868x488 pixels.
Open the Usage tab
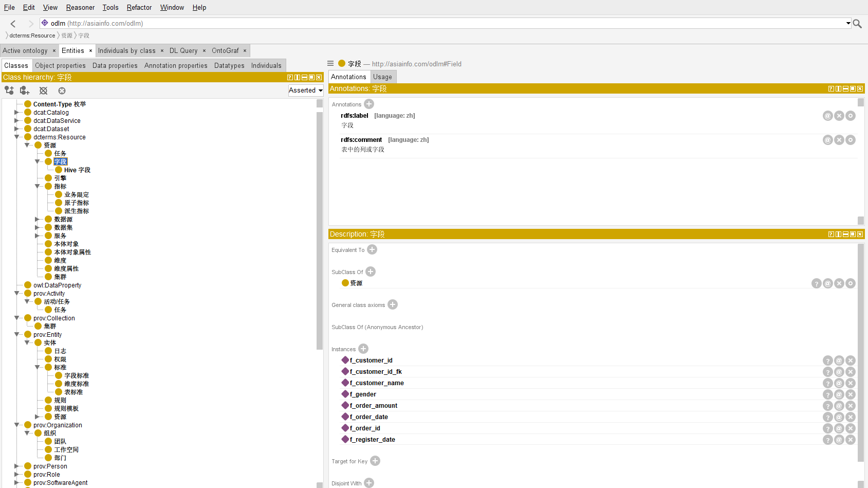coord(382,77)
